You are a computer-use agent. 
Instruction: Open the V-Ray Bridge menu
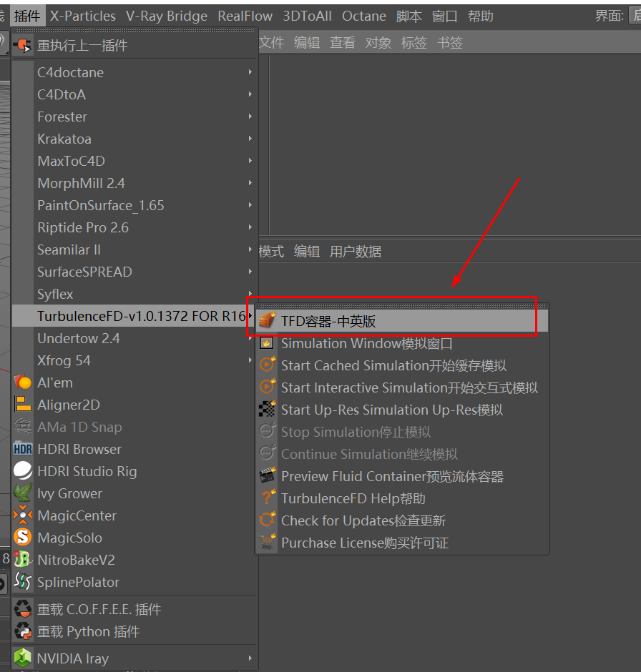167,16
